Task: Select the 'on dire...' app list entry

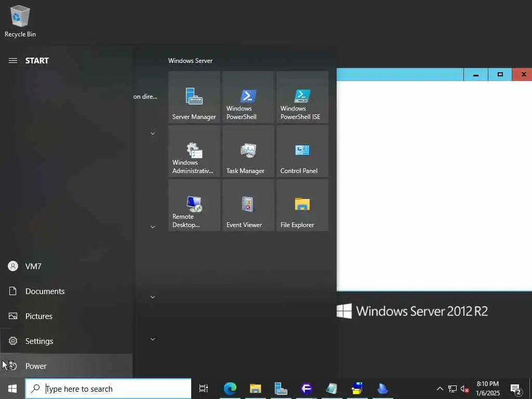Action: 145,97
